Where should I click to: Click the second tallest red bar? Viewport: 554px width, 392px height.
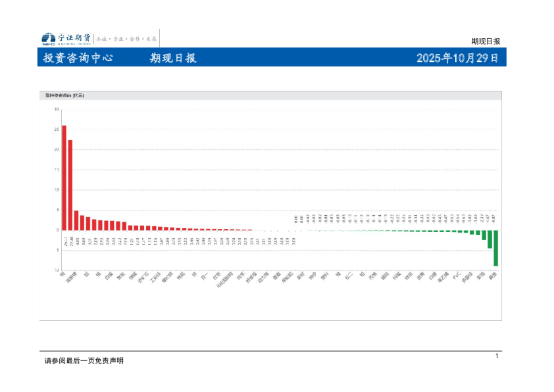pyautogui.click(x=70, y=185)
